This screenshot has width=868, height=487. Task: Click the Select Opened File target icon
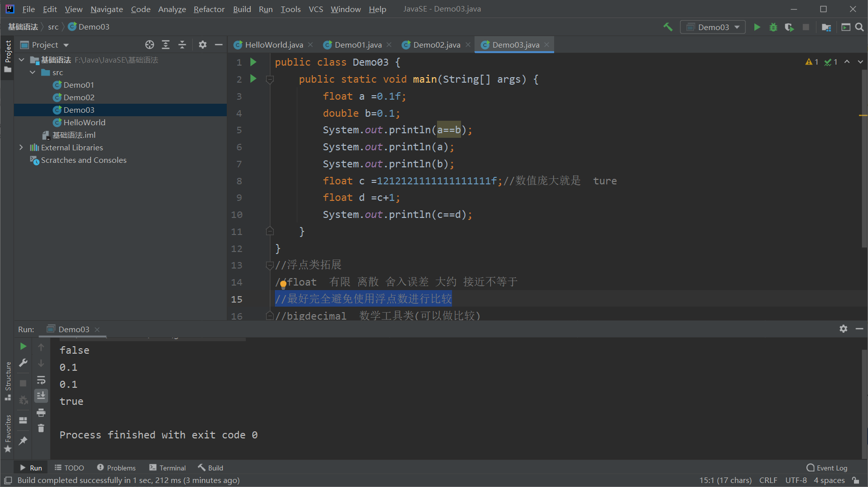pyautogui.click(x=149, y=45)
